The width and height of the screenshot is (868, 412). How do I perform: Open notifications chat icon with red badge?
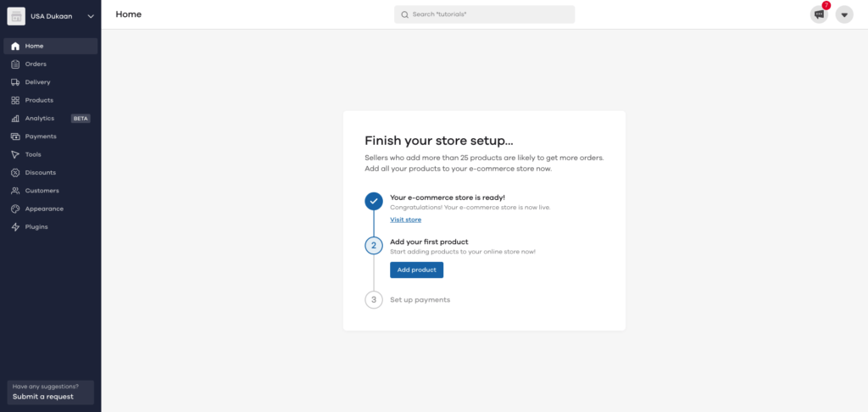(819, 14)
